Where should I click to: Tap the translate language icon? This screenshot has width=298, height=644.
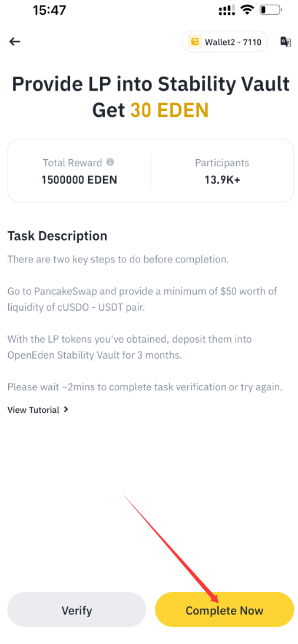[x=285, y=42]
